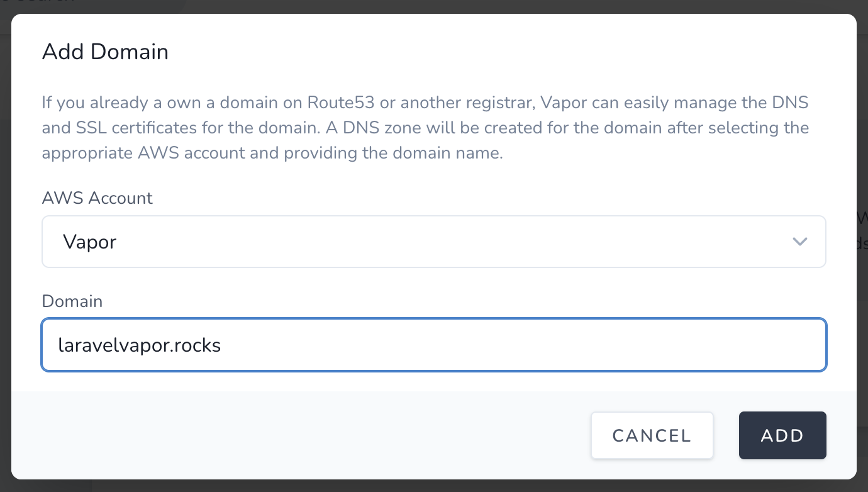Focus the Domain input field
Screen dimensions: 868x492
[433, 345]
